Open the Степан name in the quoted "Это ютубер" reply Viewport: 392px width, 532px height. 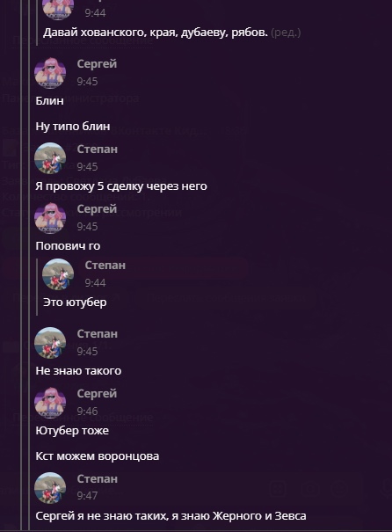click(105, 265)
